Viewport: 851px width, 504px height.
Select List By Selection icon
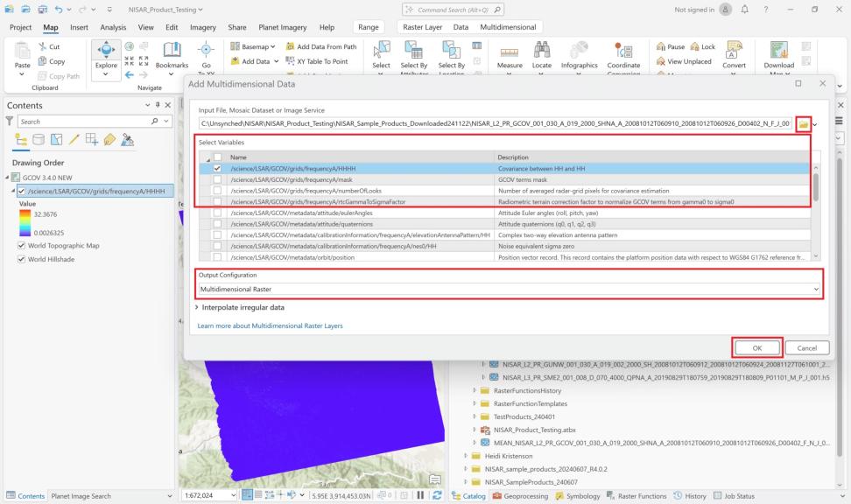(56, 140)
